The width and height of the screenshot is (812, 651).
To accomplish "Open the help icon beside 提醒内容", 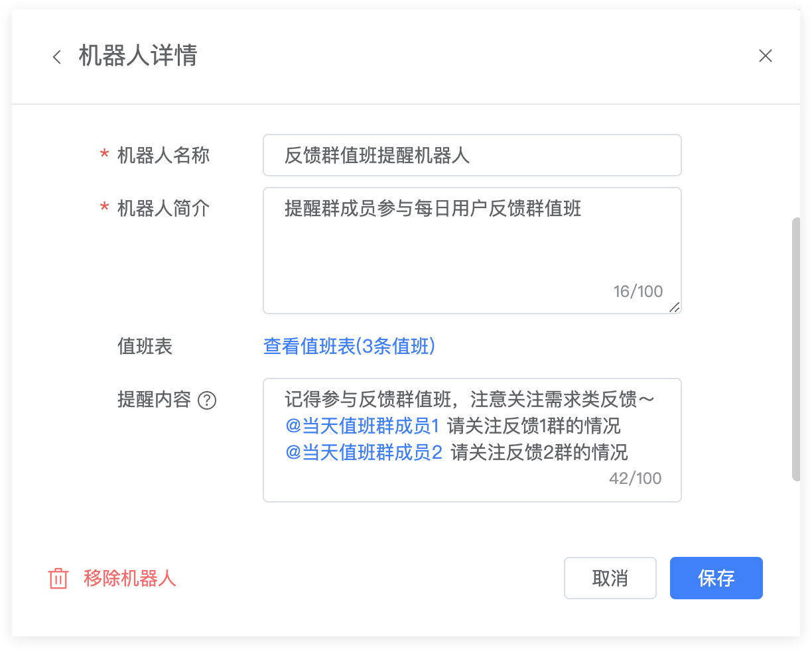I will pyautogui.click(x=208, y=400).
